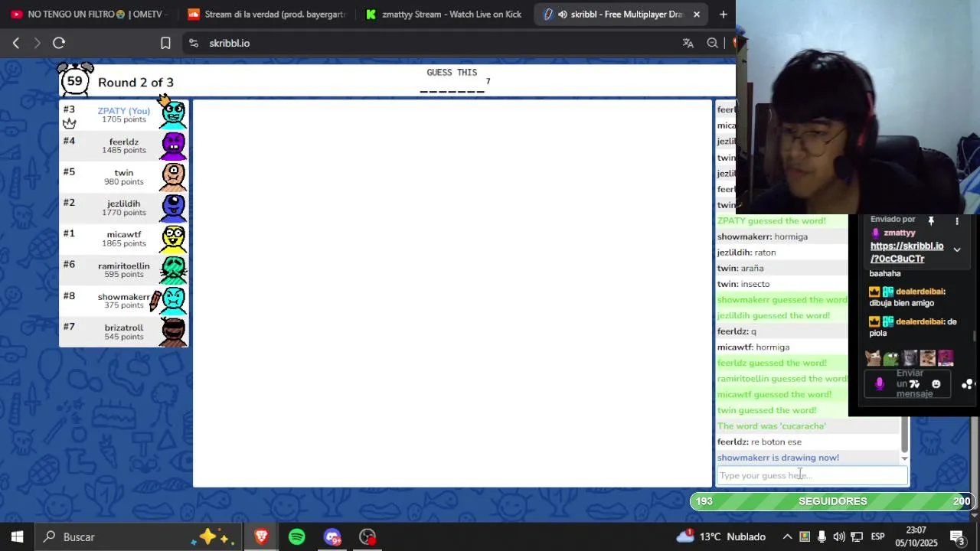Screen dimensions: 980x551
Task: Open the emoji picker smiley button
Action: [x=936, y=384]
